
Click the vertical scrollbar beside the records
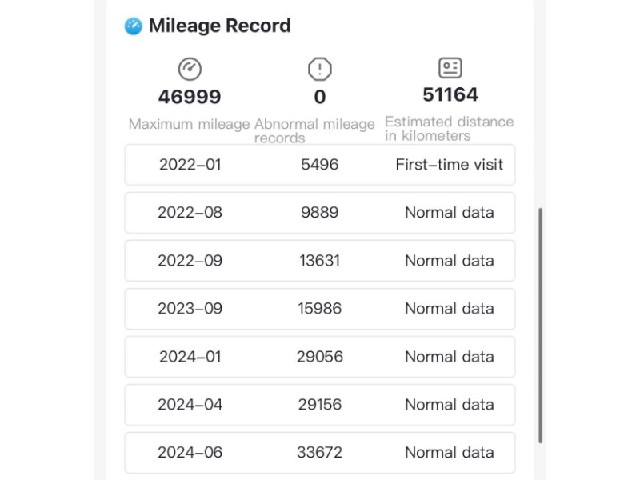click(540, 325)
